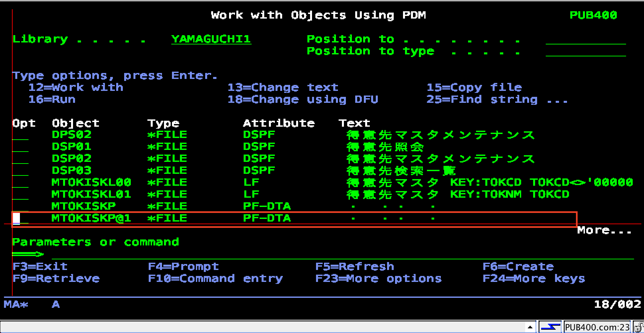This screenshot has width=644, height=333.
Task: Click the Opt field for MTOKISKL01
Action: point(20,194)
